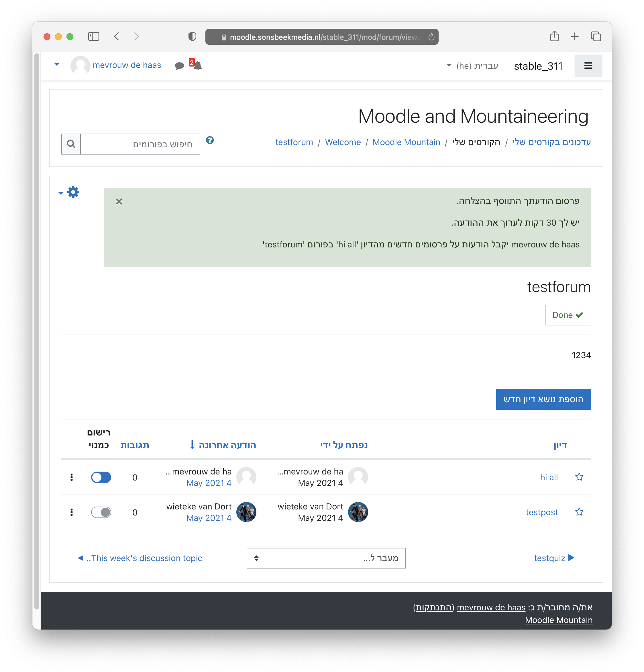Toggle subscription for hi all discussion

point(101,477)
